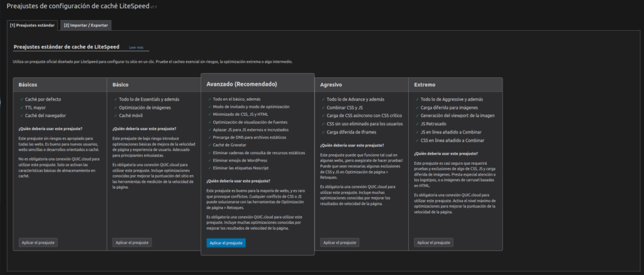The image size is (644, 275).
Task: Apply the Extremo preset
Action: pos(434,242)
